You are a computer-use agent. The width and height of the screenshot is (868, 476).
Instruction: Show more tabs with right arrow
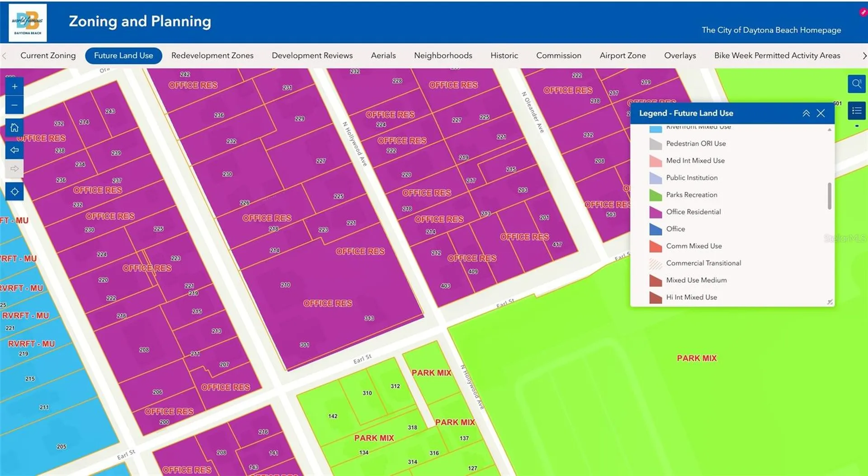[864, 56]
